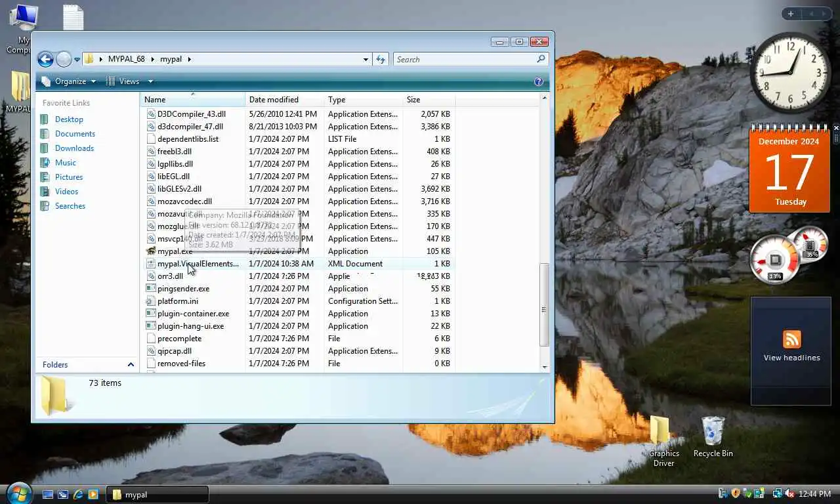
Task: Sort files by the Size column
Action: 429,100
